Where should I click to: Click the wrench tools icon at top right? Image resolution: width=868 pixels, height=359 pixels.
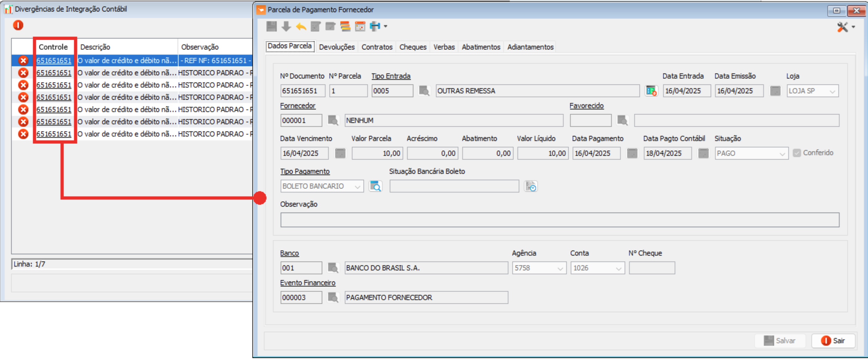(842, 27)
